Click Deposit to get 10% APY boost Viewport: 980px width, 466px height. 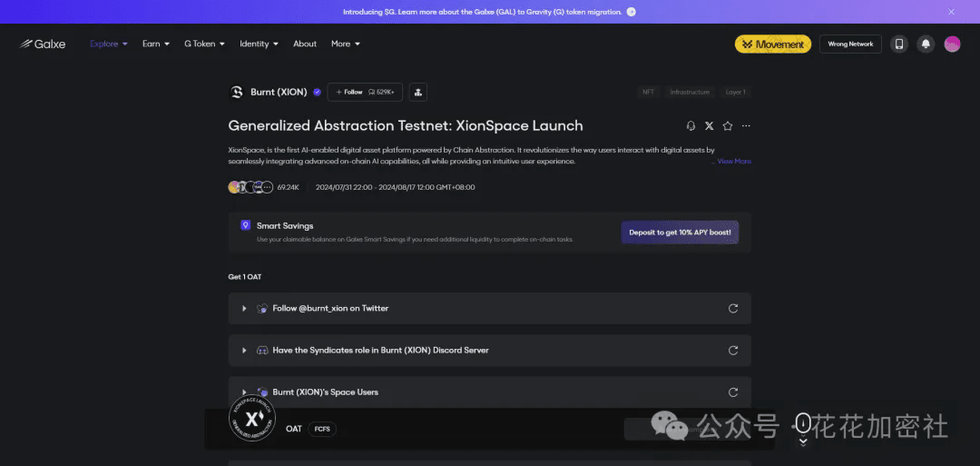(x=680, y=232)
